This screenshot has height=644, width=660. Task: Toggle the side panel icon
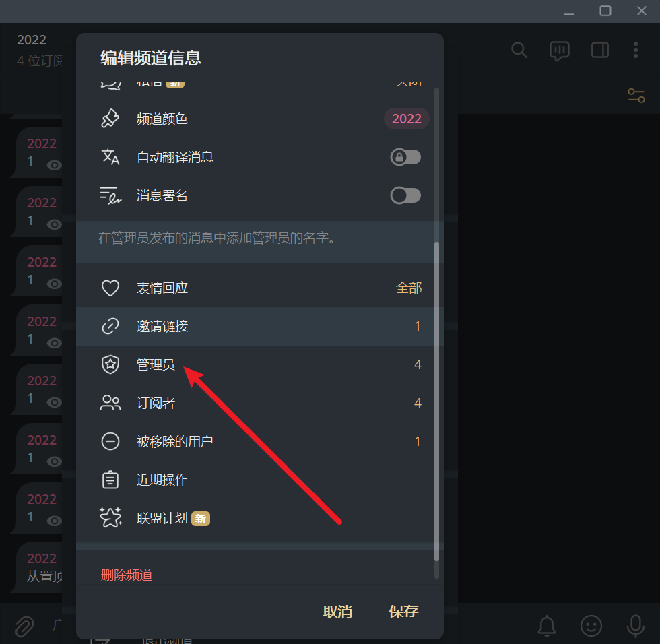tap(600, 50)
